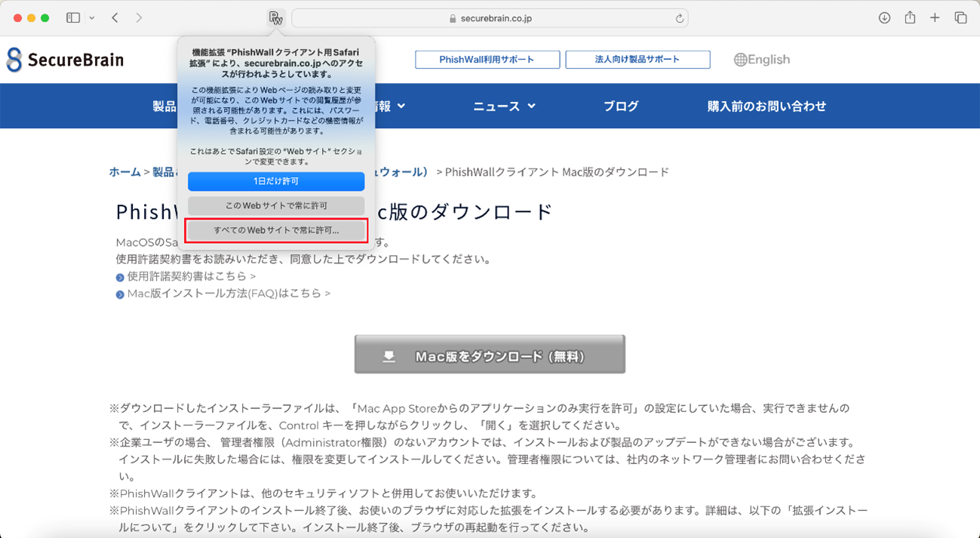Screen dimensions: 980x538
Task: Switch the language to English
Action: [762, 60]
